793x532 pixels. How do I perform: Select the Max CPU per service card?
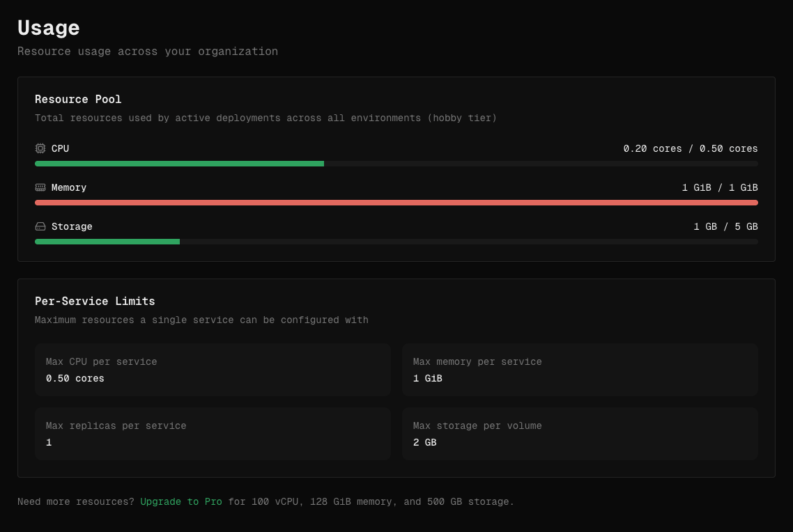213,370
